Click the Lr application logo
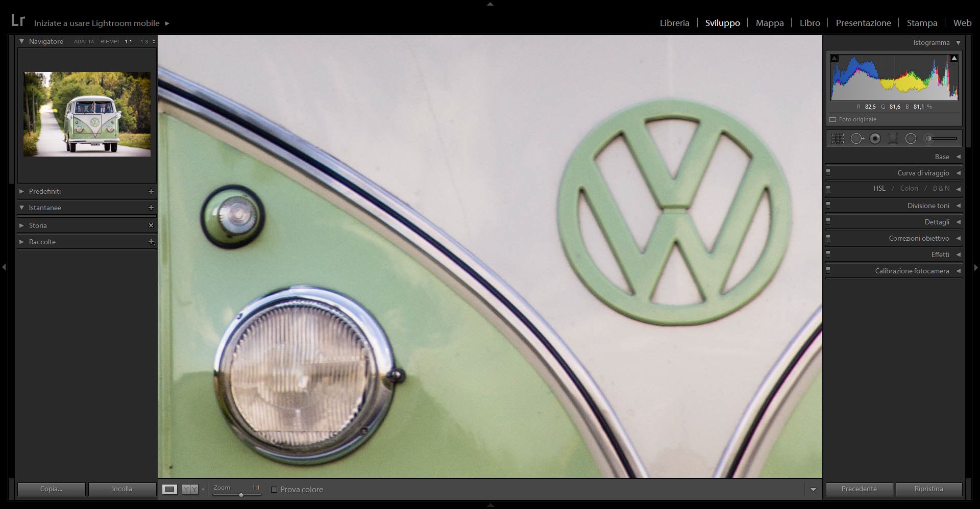980x509 pixels. click(x=18, y=20)
